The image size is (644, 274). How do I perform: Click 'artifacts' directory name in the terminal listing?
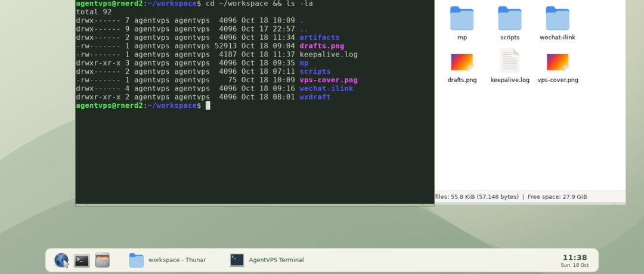pos(320,38)
